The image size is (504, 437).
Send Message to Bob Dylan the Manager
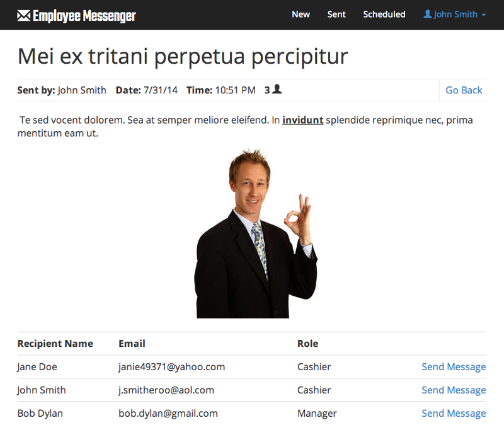[454, 413]
